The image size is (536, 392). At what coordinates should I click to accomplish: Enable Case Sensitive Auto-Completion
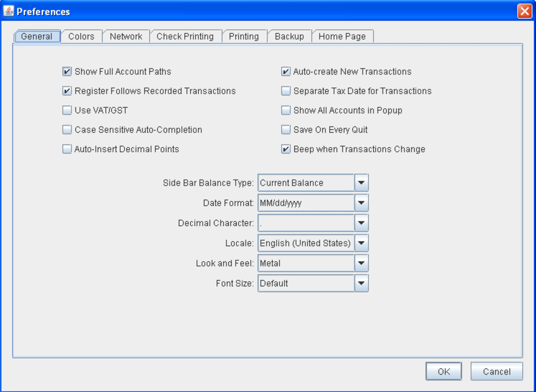click(67, 130)
